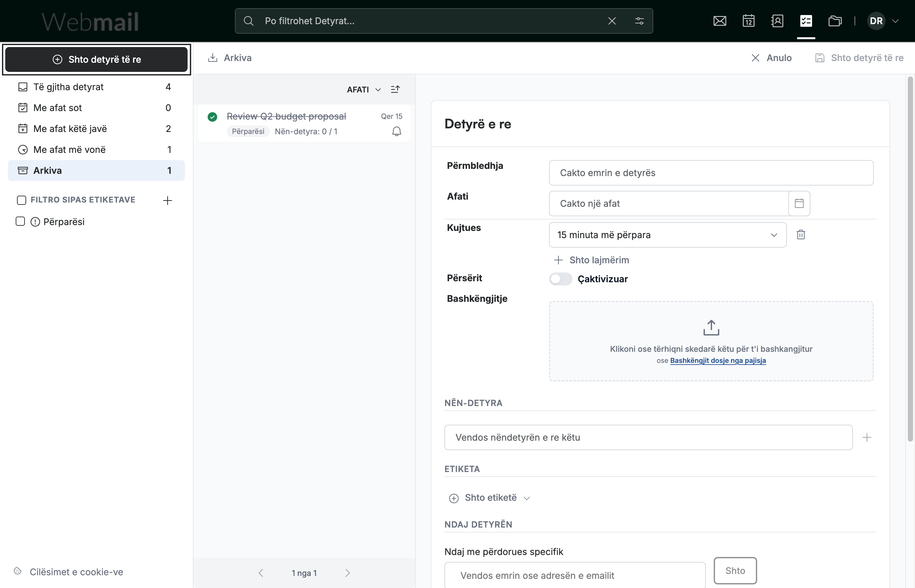Viewport: 915px width, 588px height.
Task: Expand the account menu chevron
Action: click(895, 21)
